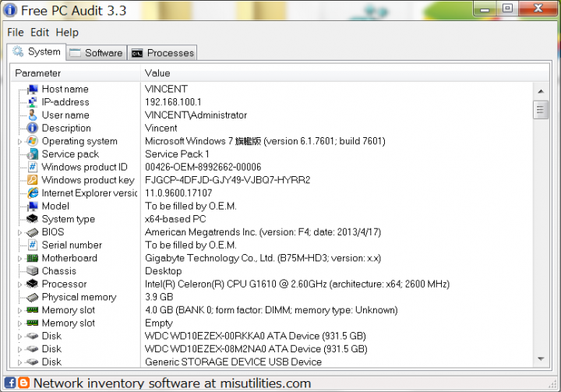Select the Chassis value Desktop

163,271
